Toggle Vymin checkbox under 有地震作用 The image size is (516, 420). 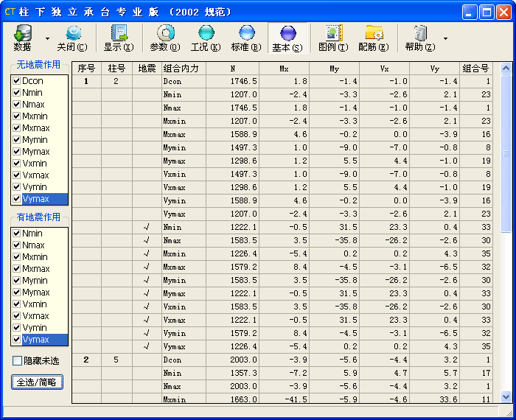tap(17, 328)
